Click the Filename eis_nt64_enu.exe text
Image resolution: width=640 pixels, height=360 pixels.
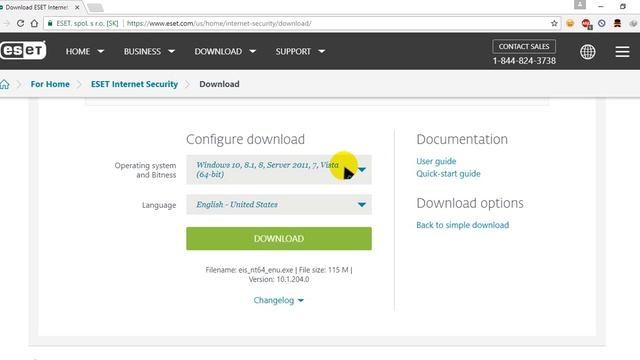click(x=249, y=270)
